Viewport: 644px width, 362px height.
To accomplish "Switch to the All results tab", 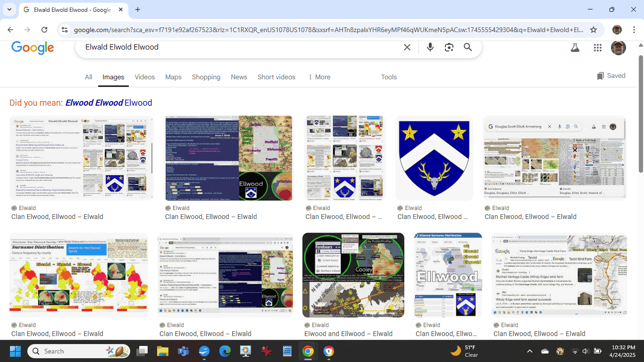I will pos(88,77).
